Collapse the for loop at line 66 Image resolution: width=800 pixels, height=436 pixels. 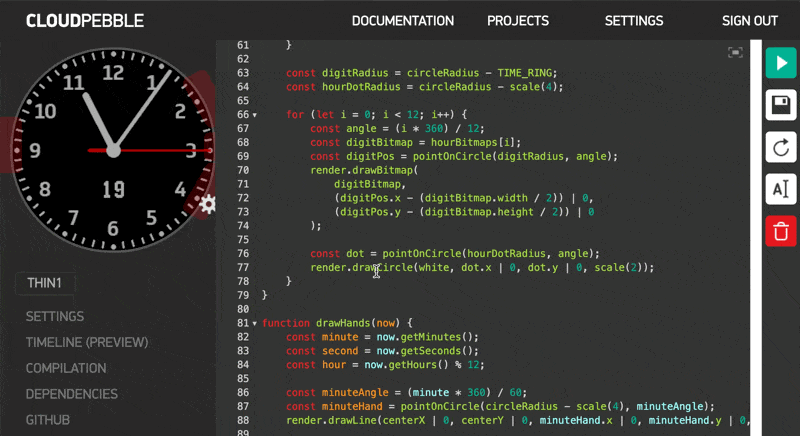pos(254,115)
